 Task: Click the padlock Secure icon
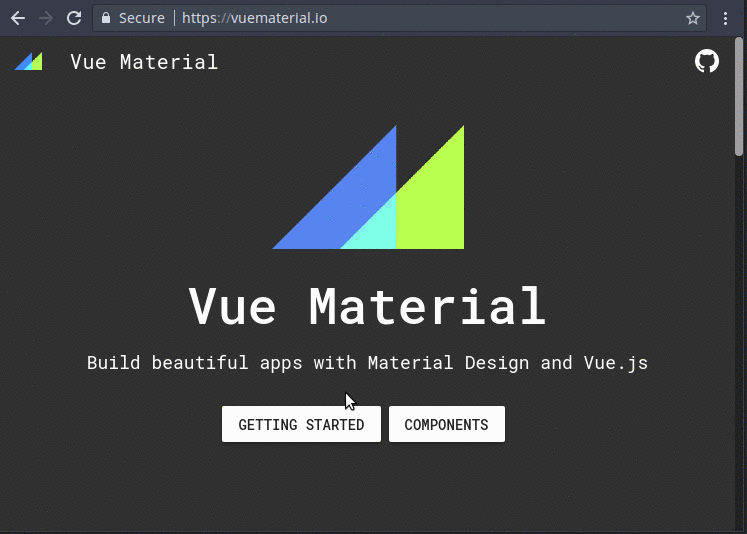click(x=106, y=18)
